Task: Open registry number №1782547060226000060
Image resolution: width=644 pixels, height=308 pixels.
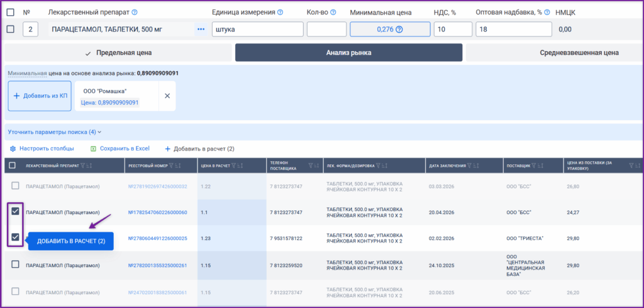Action: (x=158, y=212)
